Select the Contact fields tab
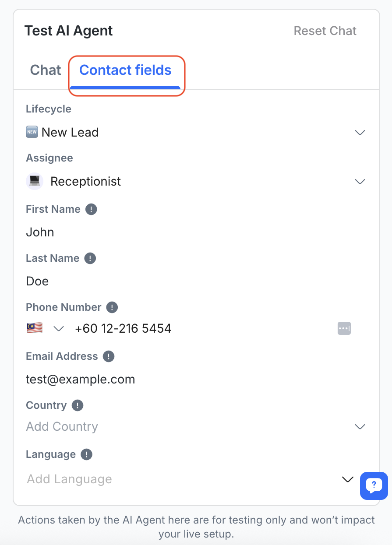The width and height of the screenshot is (392, 545). [125, 70]
